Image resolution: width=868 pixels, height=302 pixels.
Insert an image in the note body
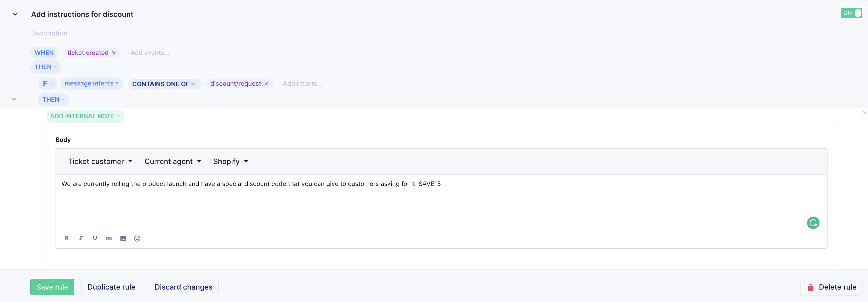click(x=123, y=239)
